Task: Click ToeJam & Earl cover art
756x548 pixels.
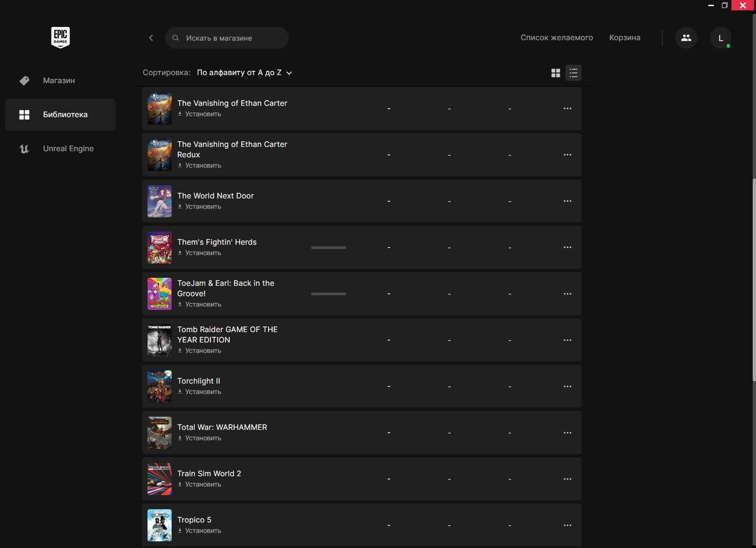Action: (159, 294)
